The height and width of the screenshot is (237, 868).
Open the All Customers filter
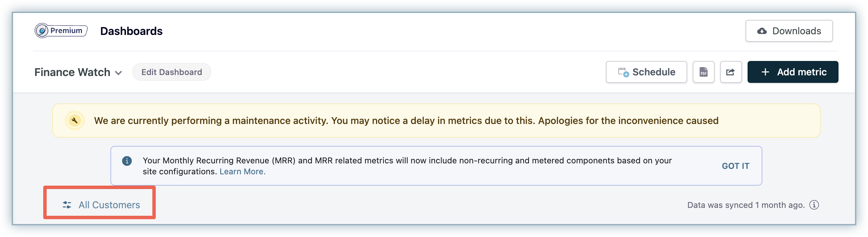pos(109,205)
